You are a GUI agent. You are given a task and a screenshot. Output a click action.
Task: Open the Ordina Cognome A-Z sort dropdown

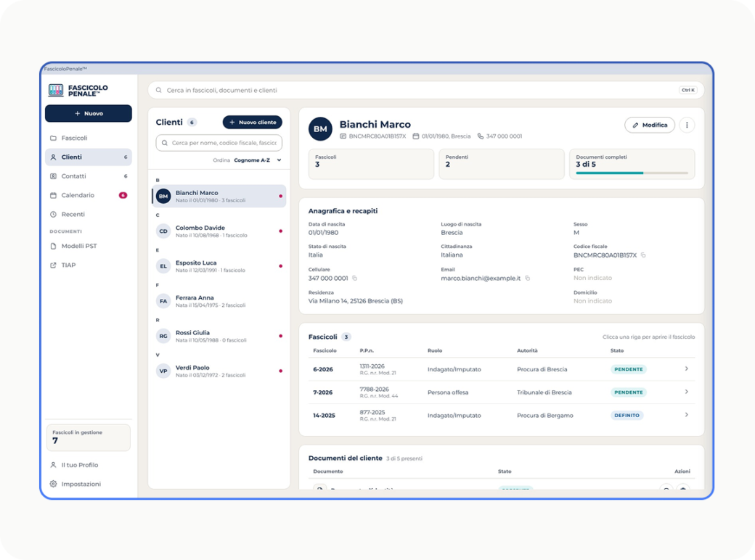click(258, 160)
